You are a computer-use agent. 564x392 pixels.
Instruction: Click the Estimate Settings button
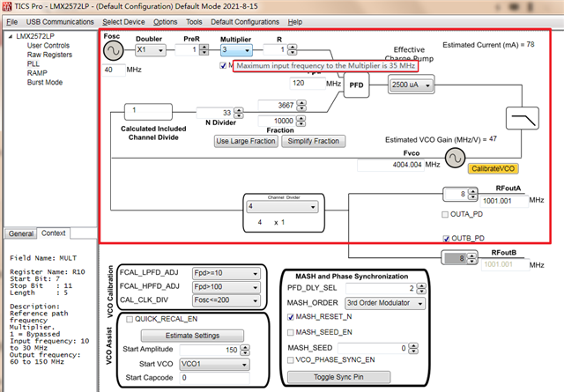192,336
